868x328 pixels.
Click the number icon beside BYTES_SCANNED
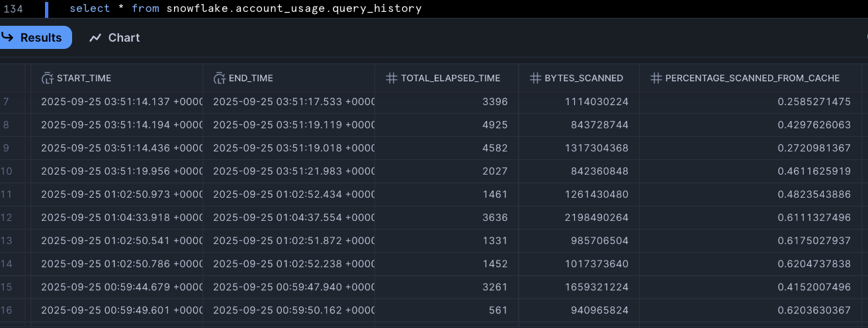point(535,78)
